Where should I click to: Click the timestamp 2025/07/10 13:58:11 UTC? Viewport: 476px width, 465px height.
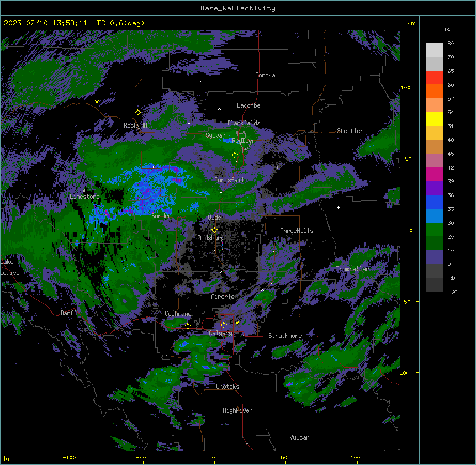click(x=55, y=23)
